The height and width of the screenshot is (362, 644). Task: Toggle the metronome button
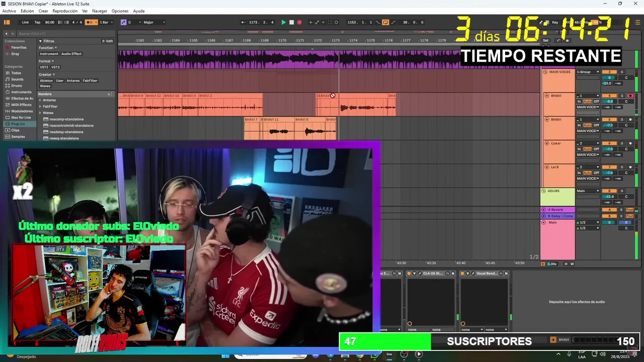click(91, 22)
